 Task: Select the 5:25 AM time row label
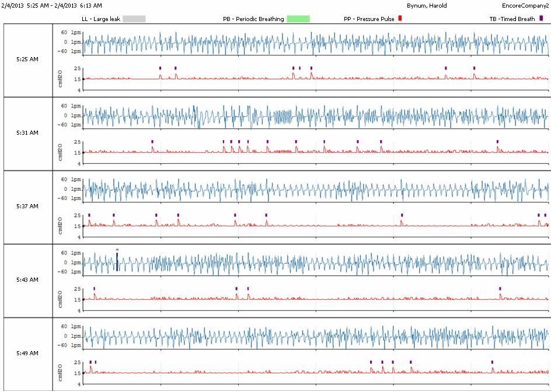click(27, 60)
